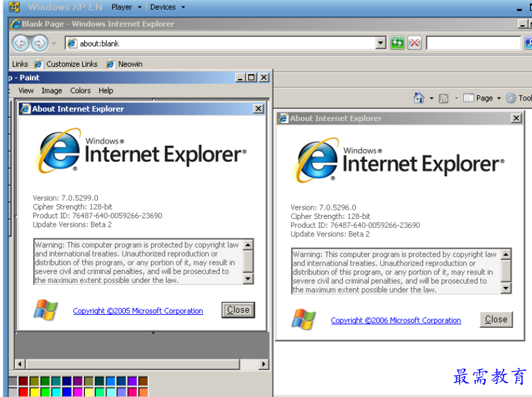Open recent pages dropdown next to Forward
532x397 pixels.
pyautogui.click(x=54, y=43)
